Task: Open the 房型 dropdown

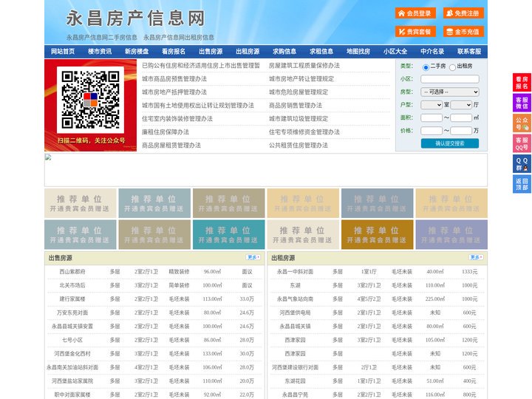Action: click(x=450, y=92)
